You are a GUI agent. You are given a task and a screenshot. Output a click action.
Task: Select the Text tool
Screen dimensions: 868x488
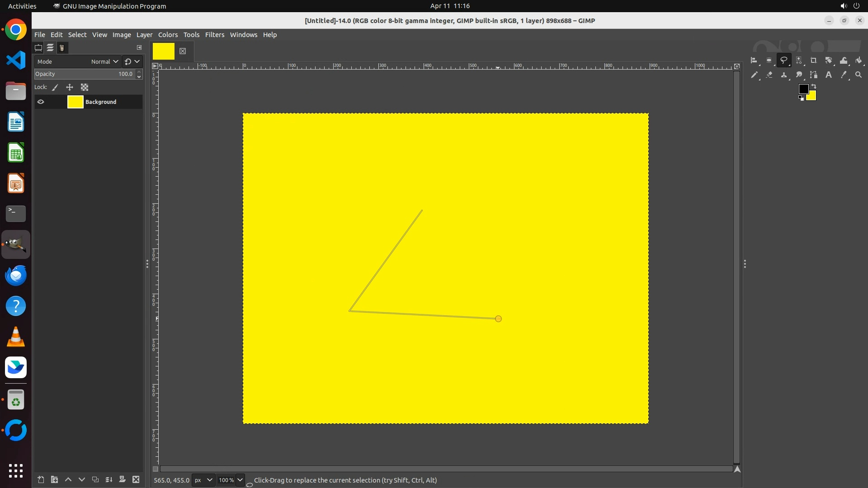click(x=828, y=75)
